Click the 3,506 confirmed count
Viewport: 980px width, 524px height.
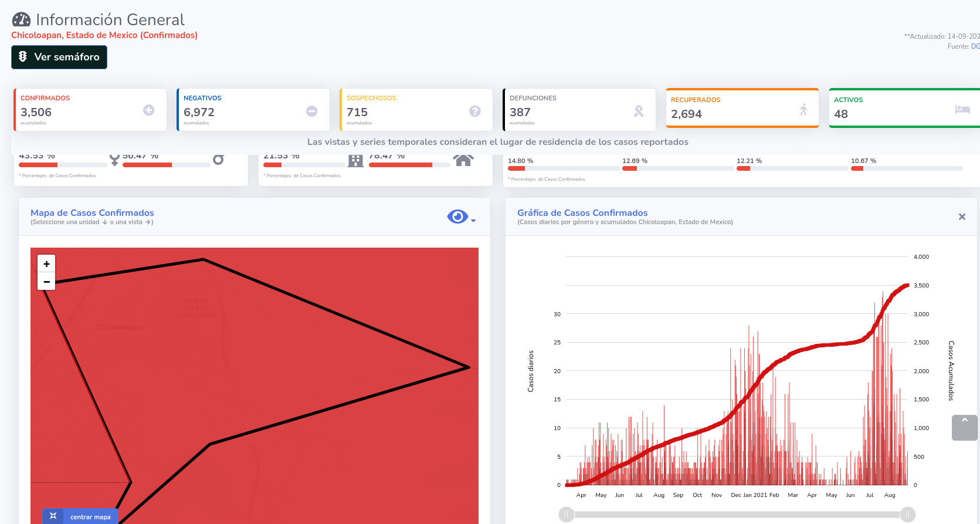tap(36, 112)
